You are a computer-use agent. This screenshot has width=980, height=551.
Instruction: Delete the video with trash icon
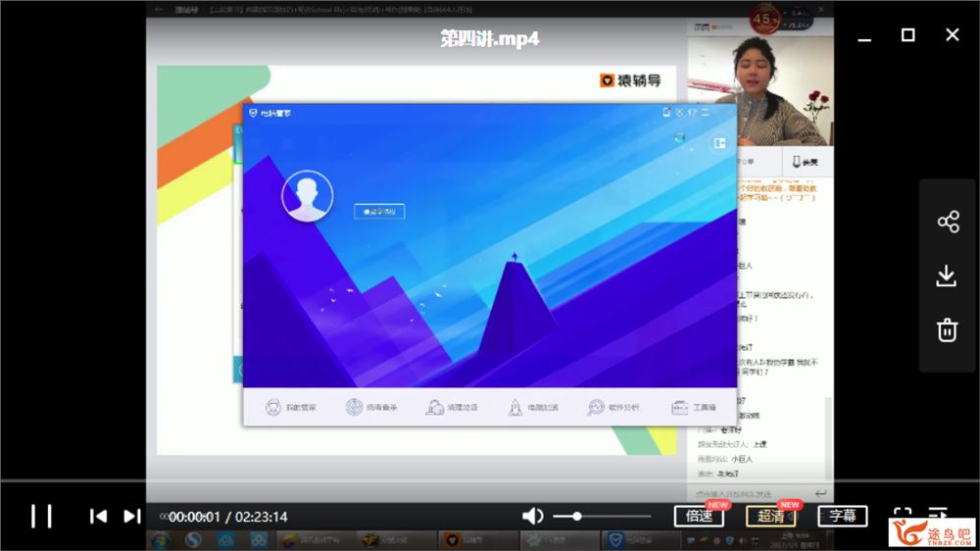[x=947, y=329]
